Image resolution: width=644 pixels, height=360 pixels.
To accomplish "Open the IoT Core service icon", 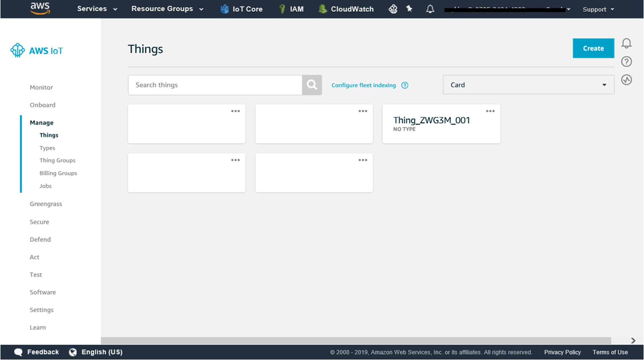I will (224, 9).
